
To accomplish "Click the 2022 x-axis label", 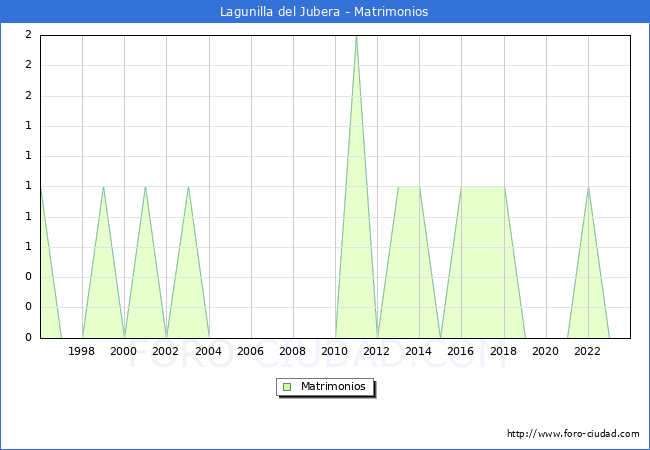I will 587,351.
